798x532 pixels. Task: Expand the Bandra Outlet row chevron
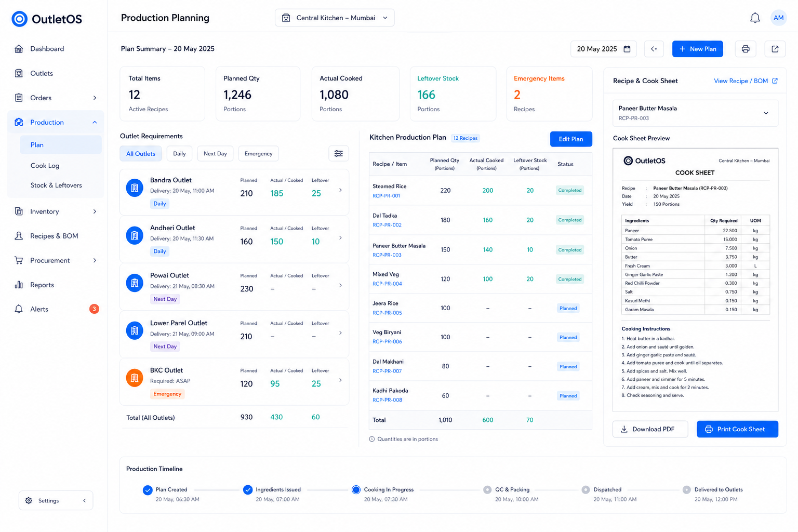pos(340,190)
